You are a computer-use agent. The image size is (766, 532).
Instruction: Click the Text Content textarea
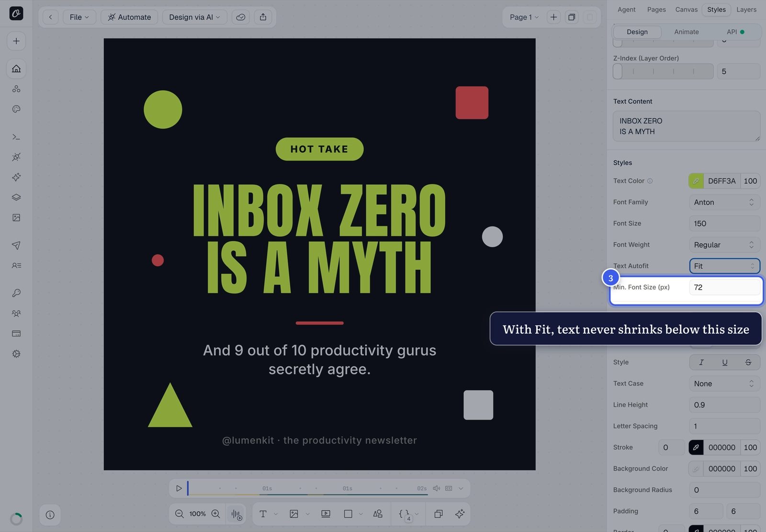(x=687, y=126)
